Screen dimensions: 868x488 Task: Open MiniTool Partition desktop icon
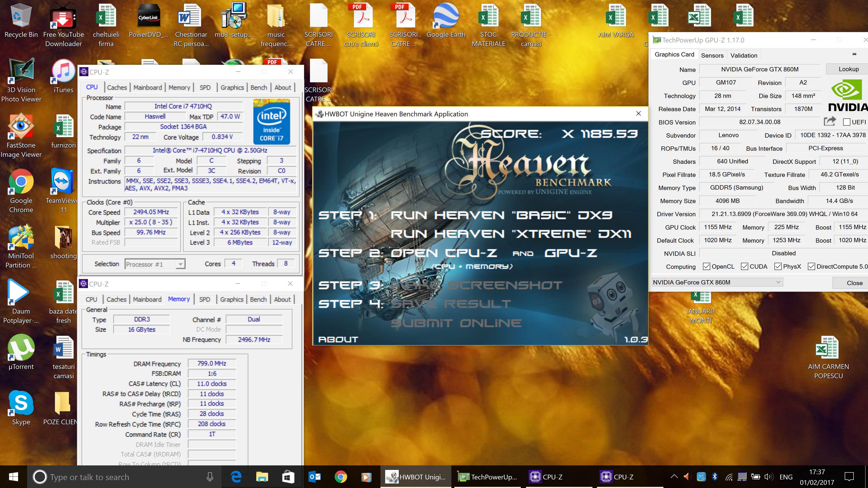(x=21, y=246)
